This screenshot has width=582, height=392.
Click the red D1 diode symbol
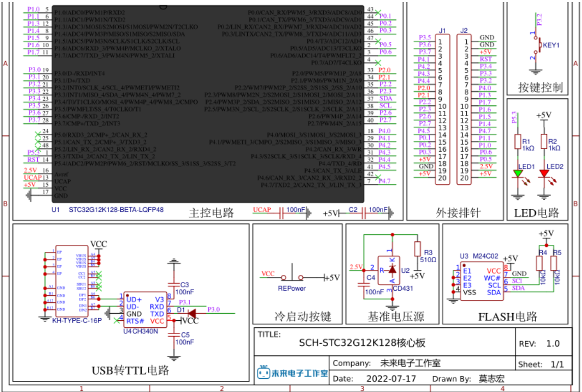[x=192, y=314]
